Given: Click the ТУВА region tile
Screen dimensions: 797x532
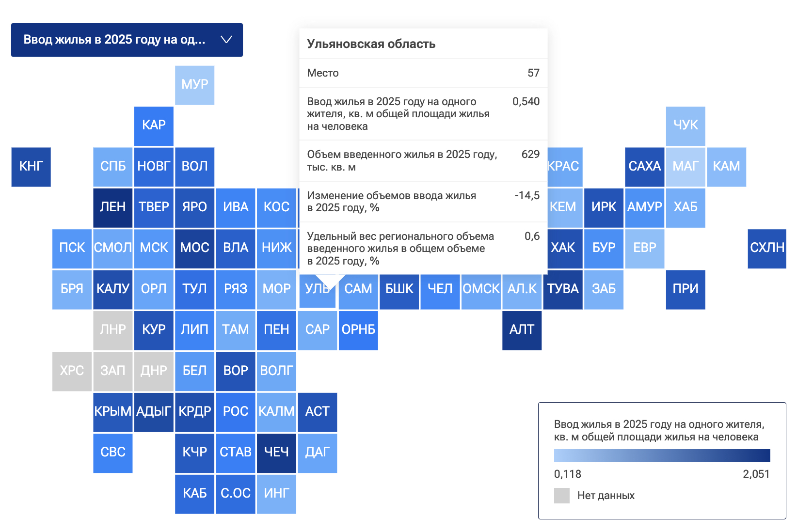Looking at the screenshot, I should [x=562, y=289].
